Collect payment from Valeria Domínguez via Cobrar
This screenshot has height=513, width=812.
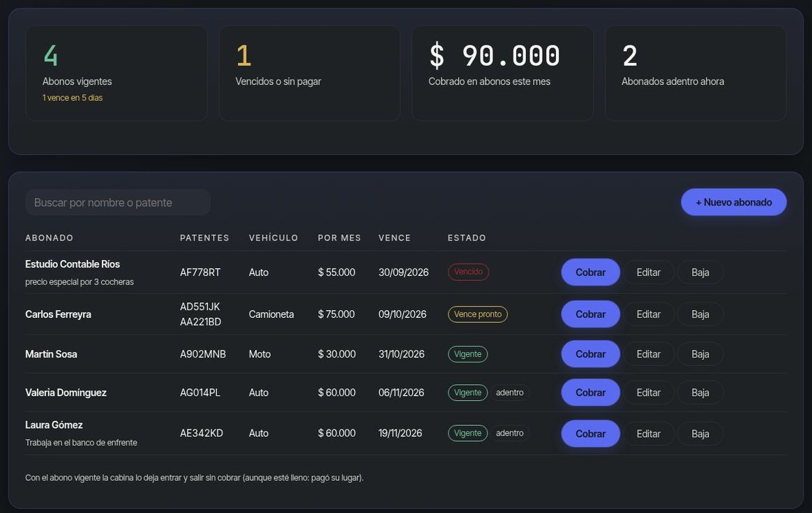tap(590, 392)
